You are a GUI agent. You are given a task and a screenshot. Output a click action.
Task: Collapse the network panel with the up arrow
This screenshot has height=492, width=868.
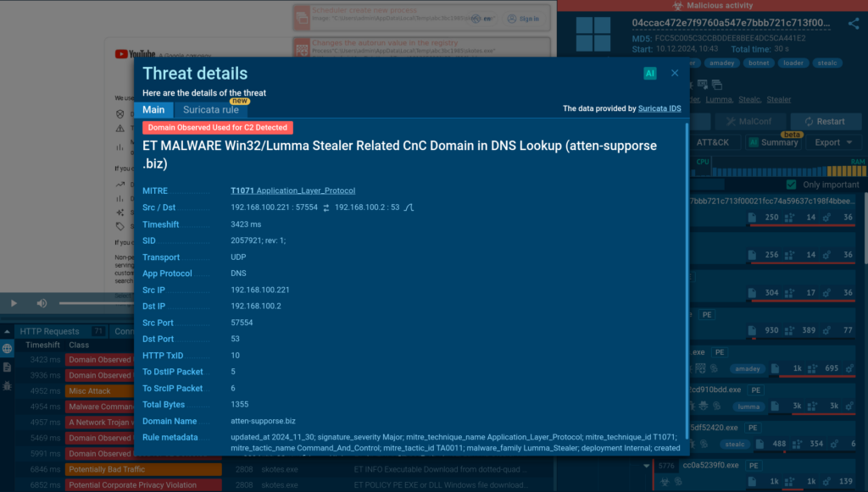7,332
